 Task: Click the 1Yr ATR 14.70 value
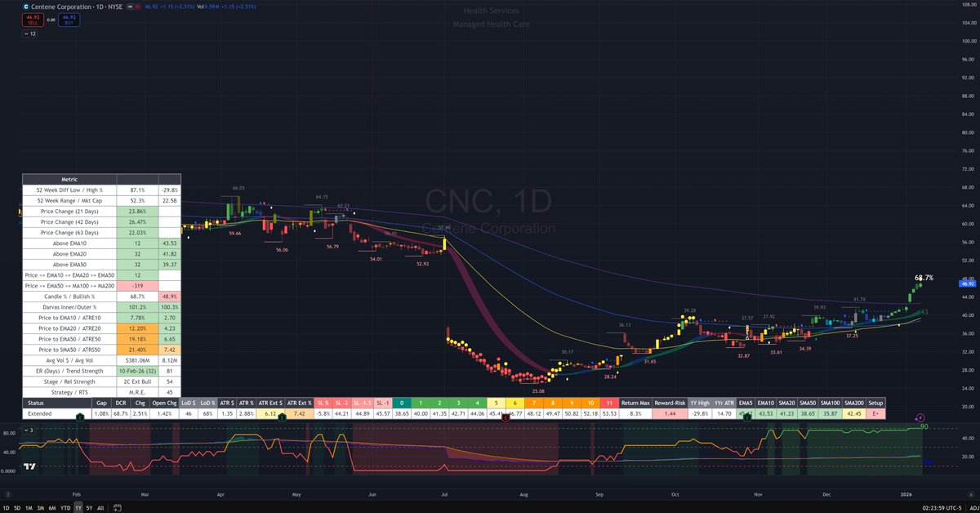(x=725, y=413)
